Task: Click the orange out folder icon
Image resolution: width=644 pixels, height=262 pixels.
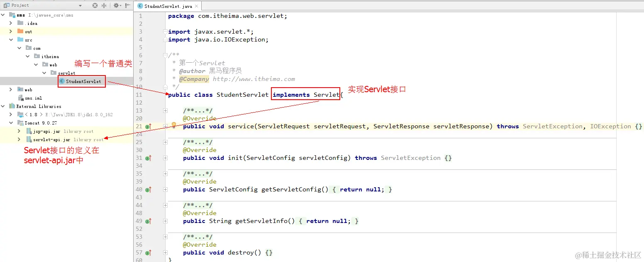Action: [x=20, y=31]
